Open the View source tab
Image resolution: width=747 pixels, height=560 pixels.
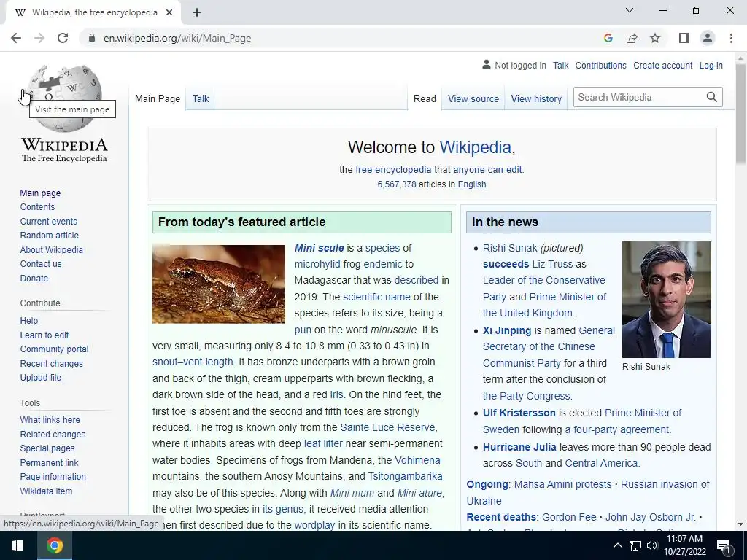point(473,98)
